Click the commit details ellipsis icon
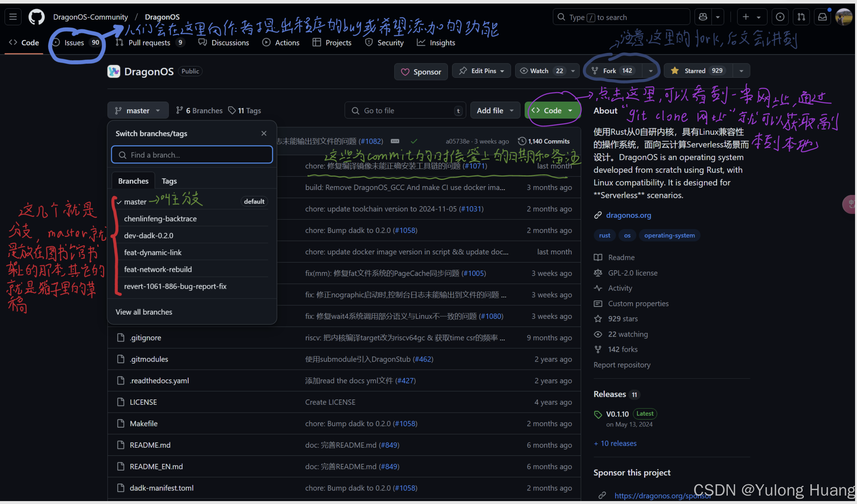857x504 pixels. point(395,141)
